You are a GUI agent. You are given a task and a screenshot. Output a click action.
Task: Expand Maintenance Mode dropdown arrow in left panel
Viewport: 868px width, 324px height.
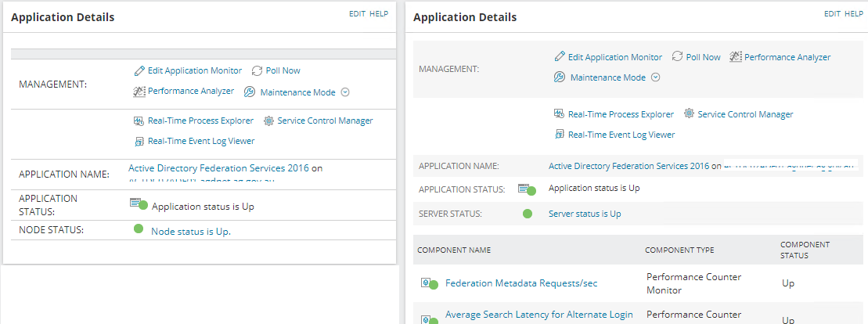click(344, 92)
